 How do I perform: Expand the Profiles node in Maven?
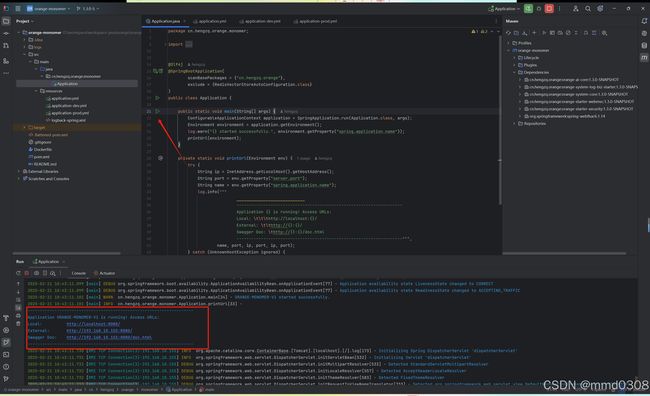pyautogui.click(x=509, y=43)
